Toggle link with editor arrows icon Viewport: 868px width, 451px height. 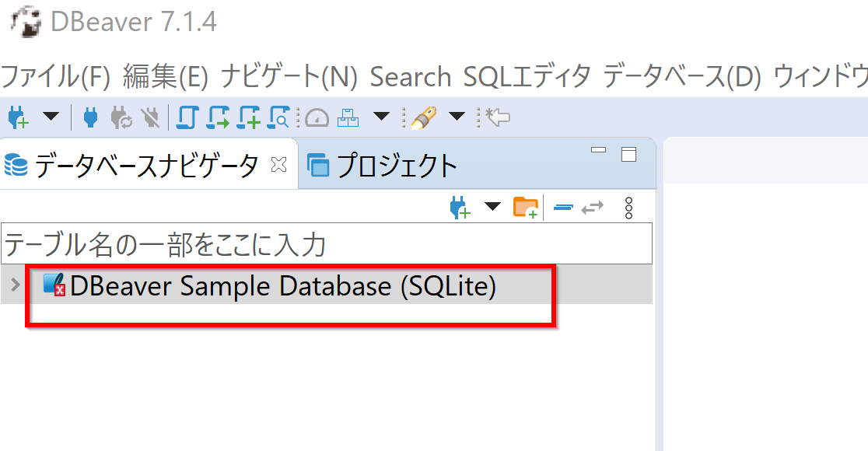click(x=593, y=208)
